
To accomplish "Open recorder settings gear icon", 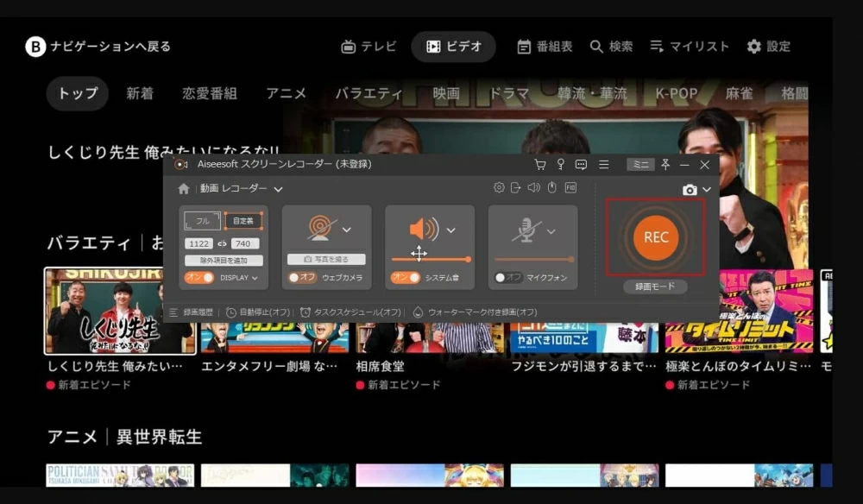I will point(499,188).
